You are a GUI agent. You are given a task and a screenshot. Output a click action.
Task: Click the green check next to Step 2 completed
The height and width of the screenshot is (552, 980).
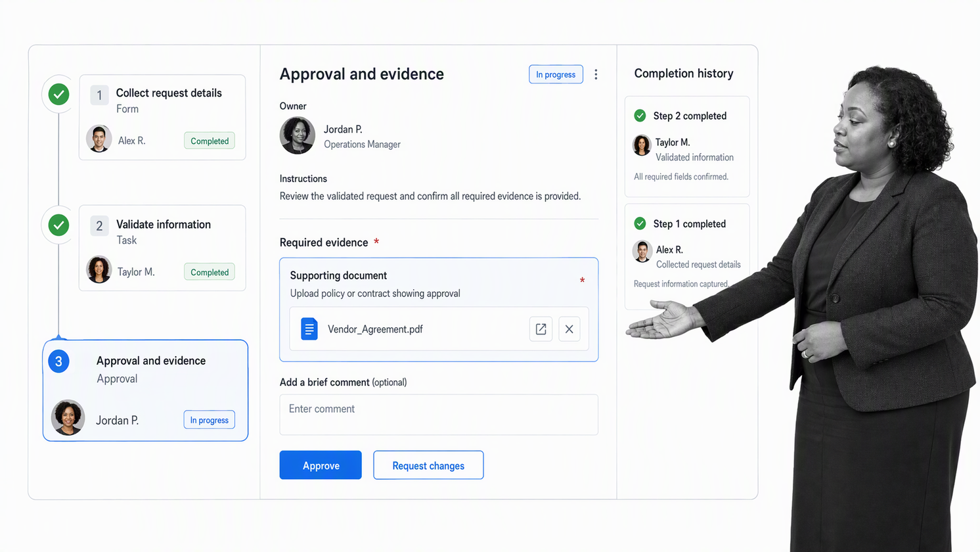tap(640, 116)
